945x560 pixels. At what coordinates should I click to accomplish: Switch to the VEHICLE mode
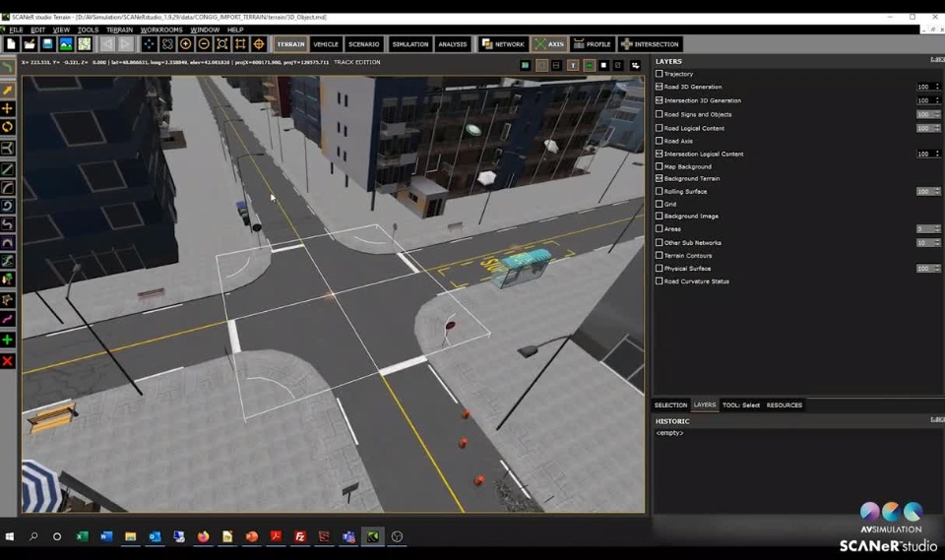point(326,44)
